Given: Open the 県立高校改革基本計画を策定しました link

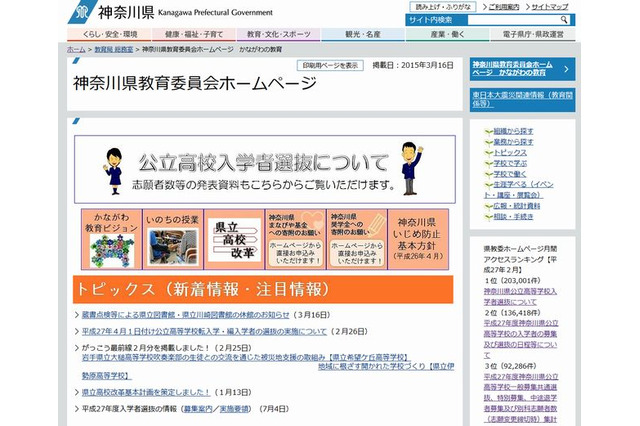Looking at the screenshot, I should (x=146, y=392).
